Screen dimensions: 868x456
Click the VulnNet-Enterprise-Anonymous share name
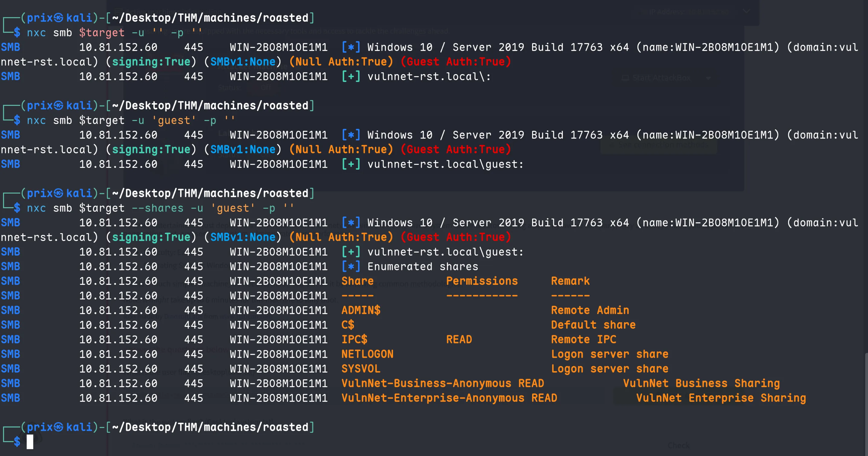433,398
